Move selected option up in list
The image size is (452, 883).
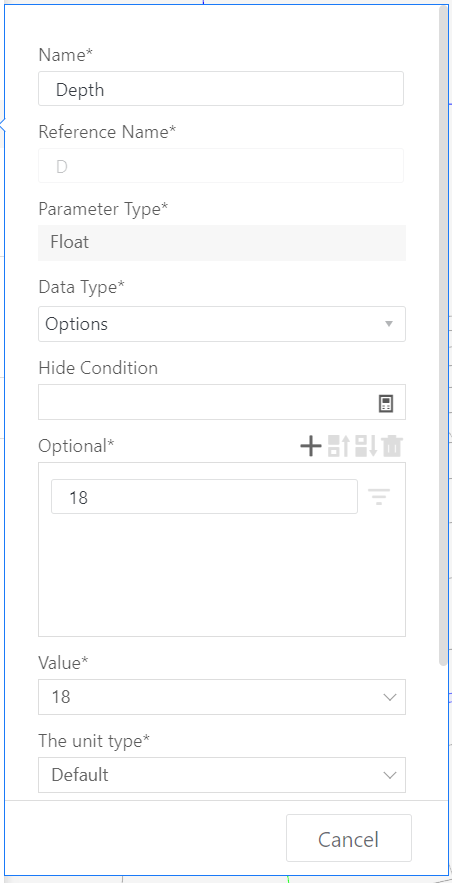(338, 446)
